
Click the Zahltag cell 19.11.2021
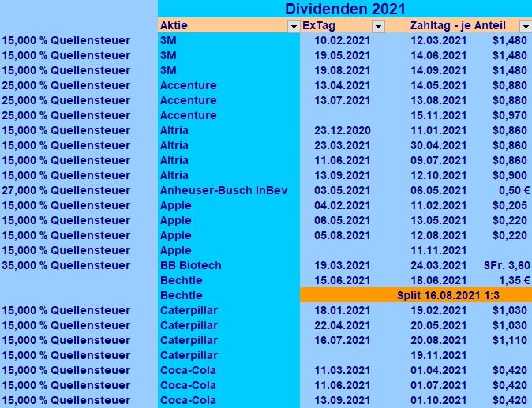(x=438, y=355)
